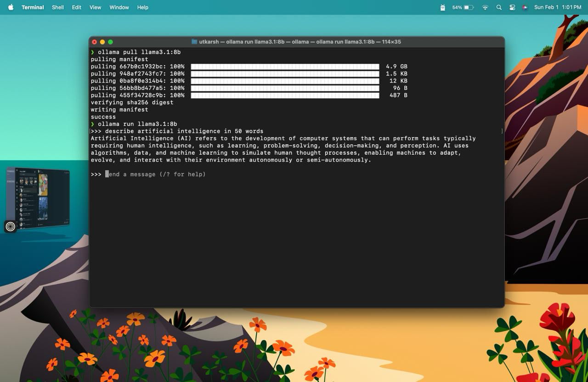Click the 'verifying sha256 digest' line
This screenshot has height=382, width=588.
tap(132, 102)
